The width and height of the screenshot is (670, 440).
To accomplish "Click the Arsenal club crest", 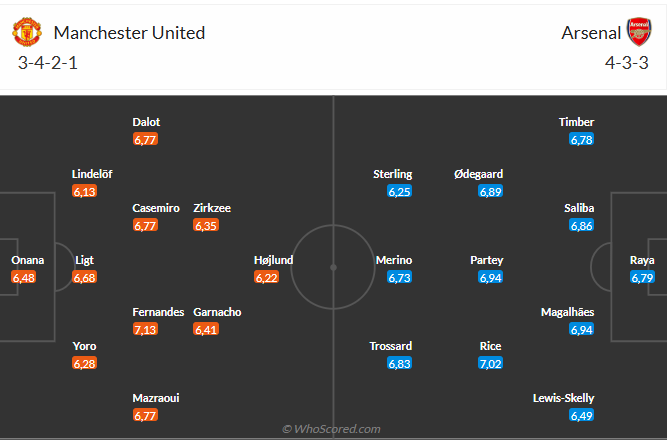I will [639, 32].
